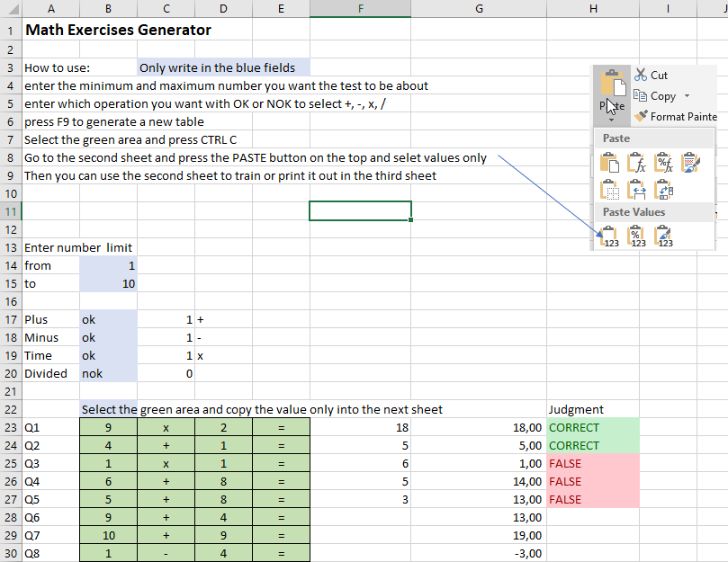Click the main Paste button
This screenshot has width=728, height=562.
612,85
